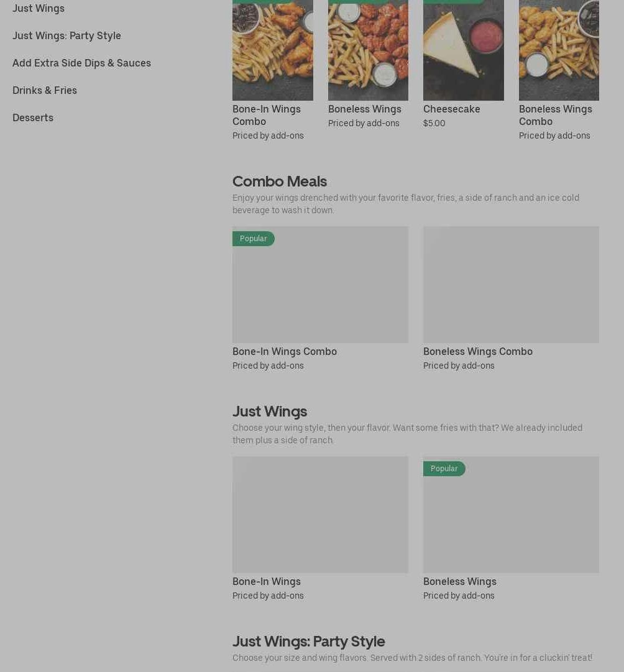Click the Combo Meals section heading
This screenshot has height=672, width=624.
(x=280, y=182)
